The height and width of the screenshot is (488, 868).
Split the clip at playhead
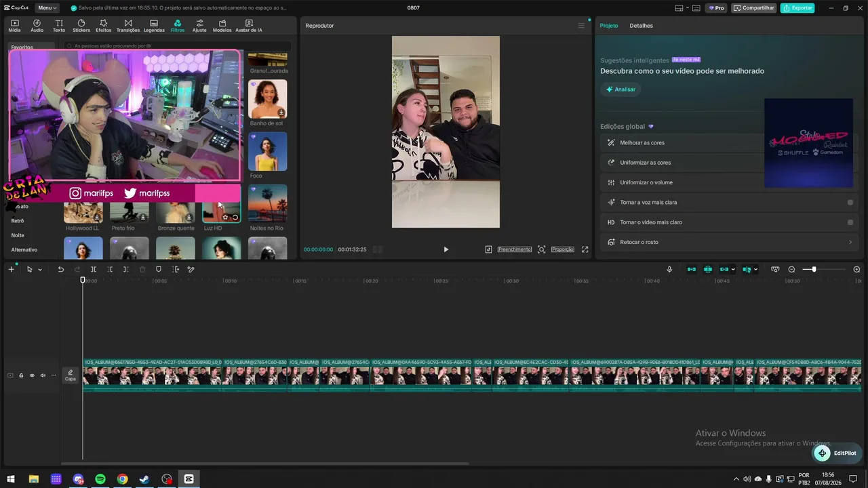pos(94,269)
